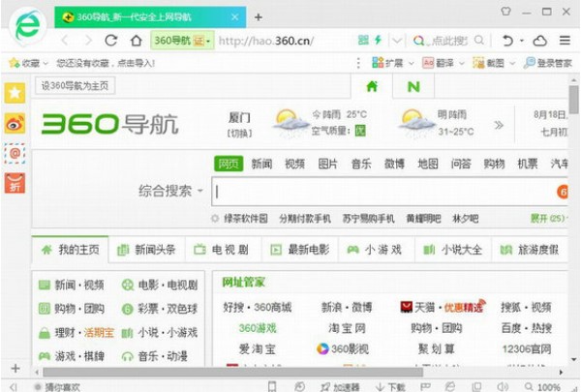
Task: Click the browser back arrow
Action: [65, 40]
